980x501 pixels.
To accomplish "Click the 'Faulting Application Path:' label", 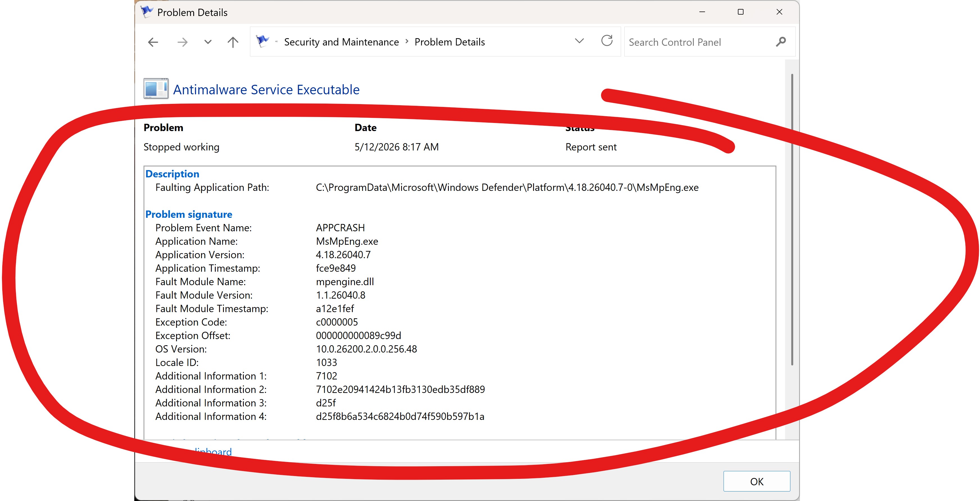I will click(x=212, y=187).
